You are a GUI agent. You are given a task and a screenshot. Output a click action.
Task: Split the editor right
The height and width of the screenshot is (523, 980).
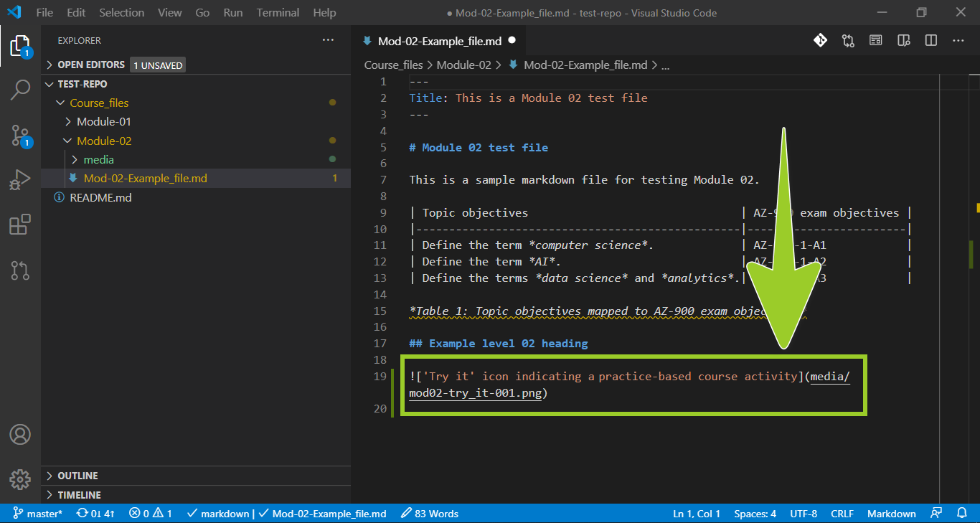[931, 41]
